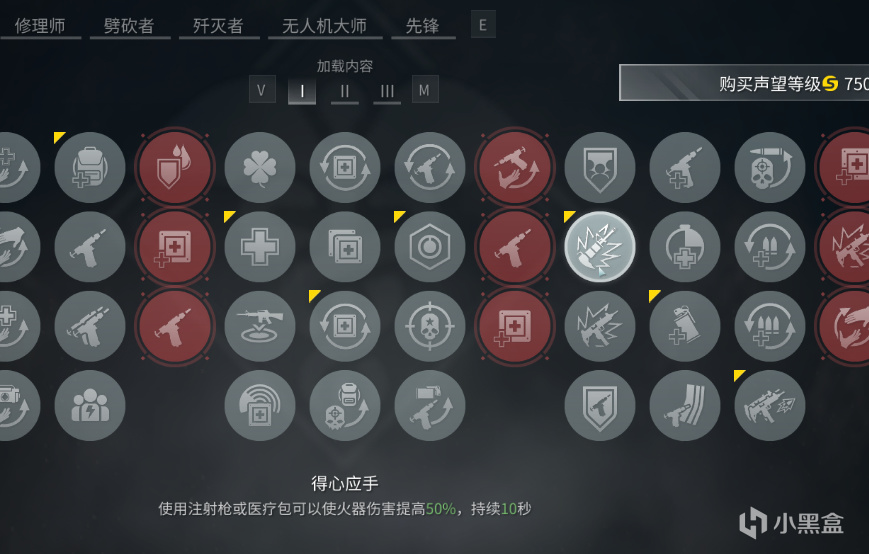Image resolution: width=869 pixels, height=554 pixels.
Task: Switch to loadout I
Action: point(302,91)
